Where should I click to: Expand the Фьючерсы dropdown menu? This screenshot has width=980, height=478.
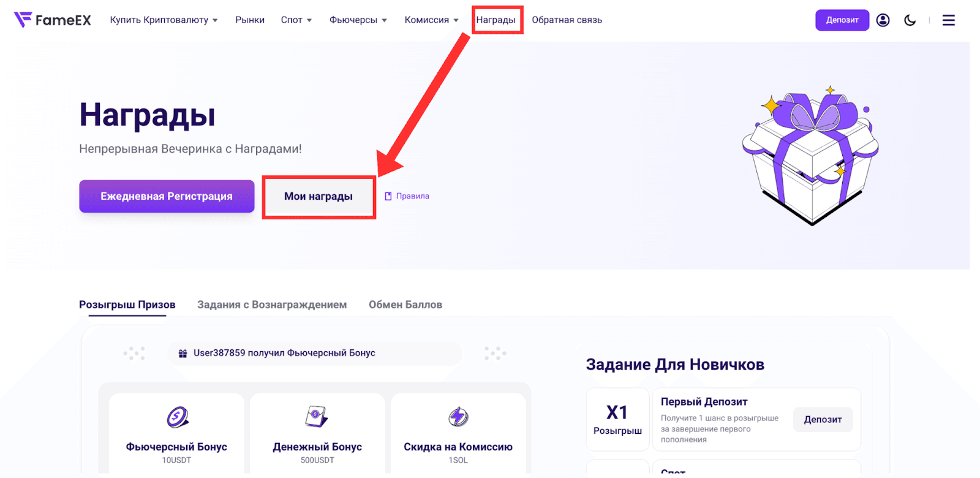[x=358, y=20]
